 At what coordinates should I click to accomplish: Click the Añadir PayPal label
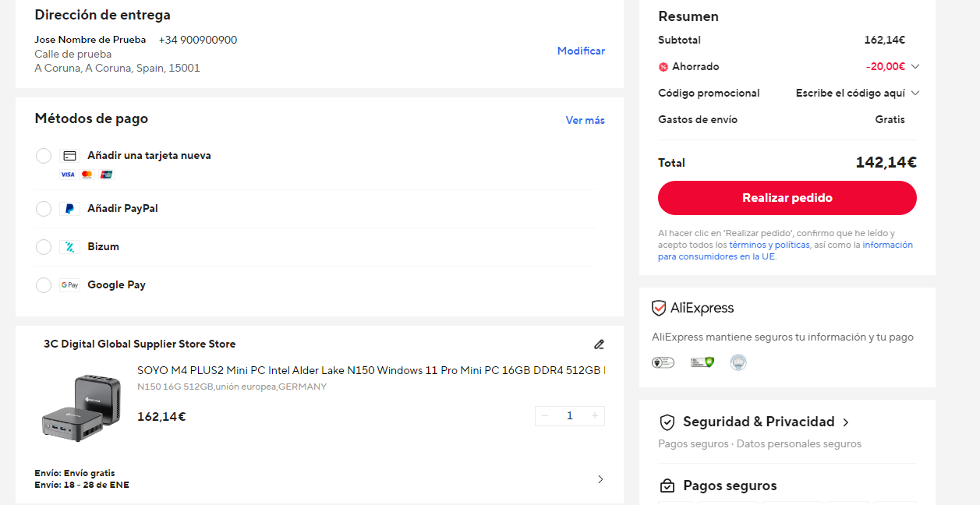(x=122, y=209)
